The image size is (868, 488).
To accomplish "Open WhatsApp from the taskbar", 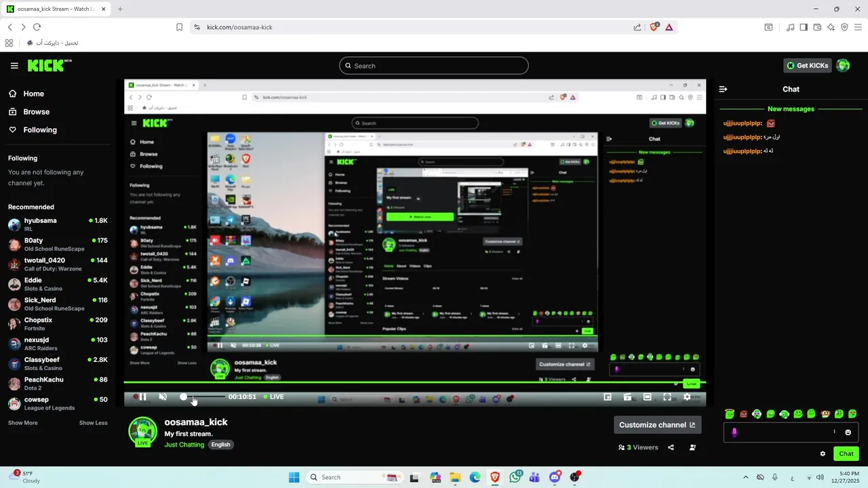I will (515, 477).
